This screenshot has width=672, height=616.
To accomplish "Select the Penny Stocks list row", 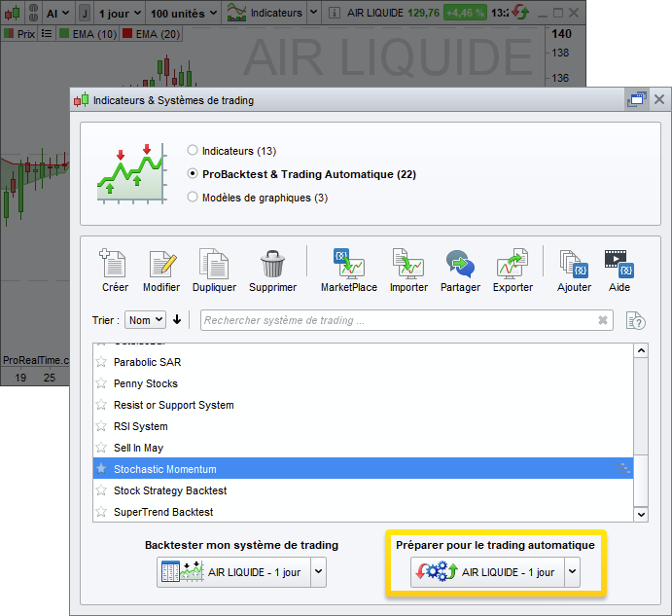I will pos(363,383).
